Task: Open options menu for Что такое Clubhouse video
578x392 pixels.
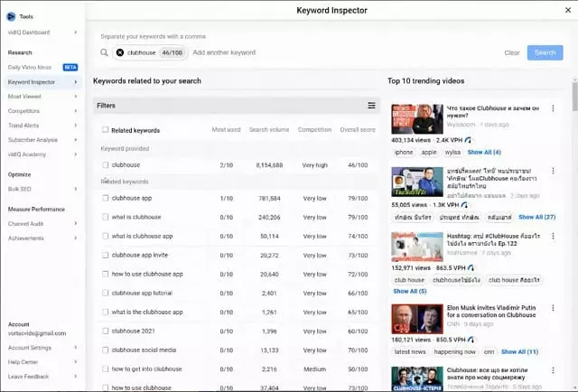Action: [x=553, y=108]
